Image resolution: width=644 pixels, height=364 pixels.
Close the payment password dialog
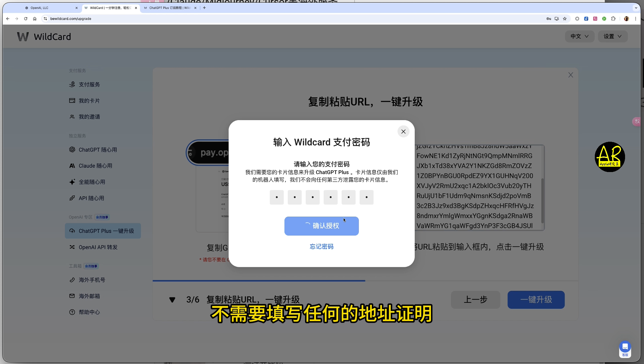click(403, 131)
